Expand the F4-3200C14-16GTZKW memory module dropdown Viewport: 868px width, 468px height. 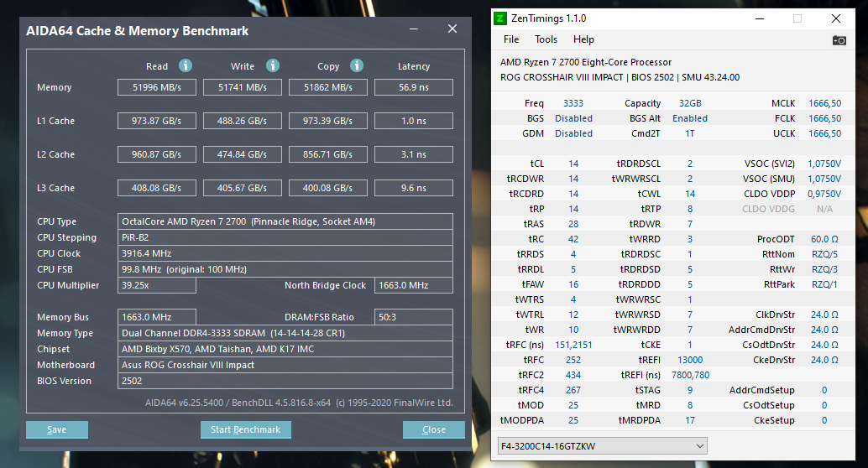602,446
